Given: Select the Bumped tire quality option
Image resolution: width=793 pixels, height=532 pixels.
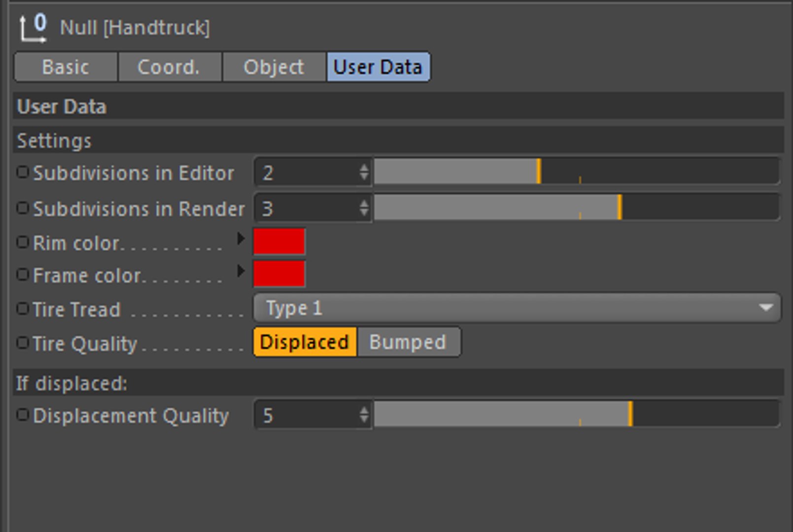Looking at the screenshot, I should tap(409, 342).
